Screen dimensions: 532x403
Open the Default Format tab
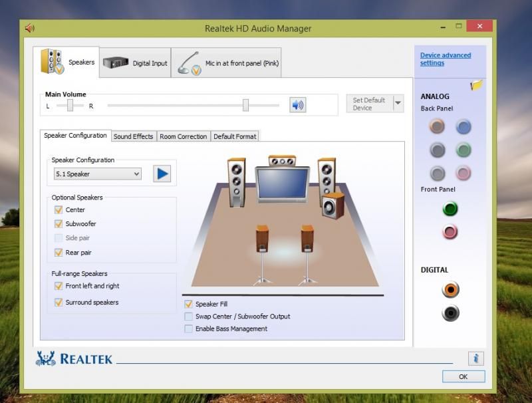click(x=235, y=136)
